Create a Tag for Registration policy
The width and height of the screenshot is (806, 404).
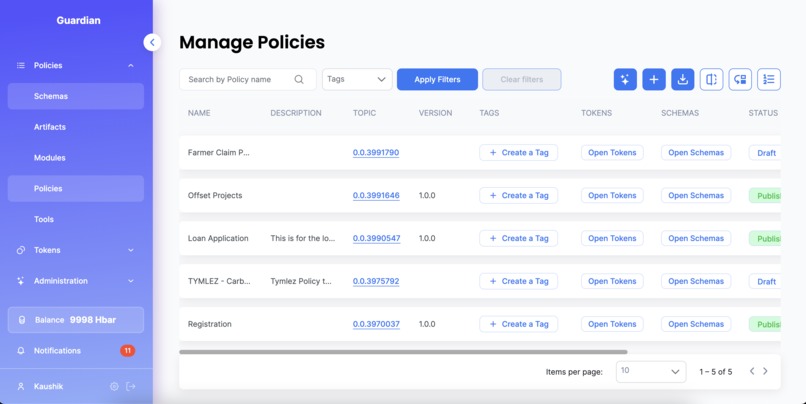point(519,324)
